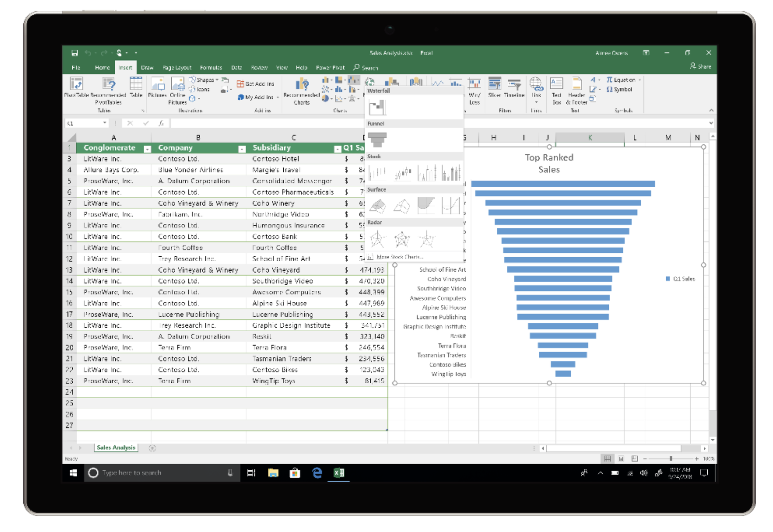Open the Waterfall/Stock chart dropdown button
Screen dimensions: 773x532
(x=353, y=80)
